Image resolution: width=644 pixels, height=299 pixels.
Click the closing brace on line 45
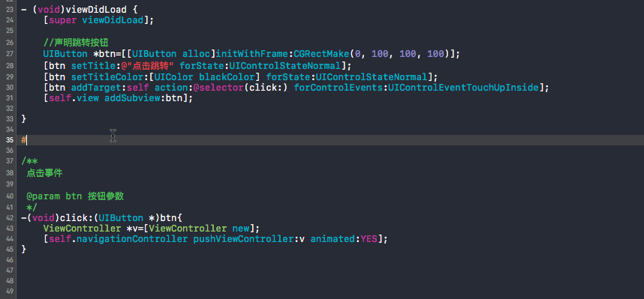(x=24, y=250)
